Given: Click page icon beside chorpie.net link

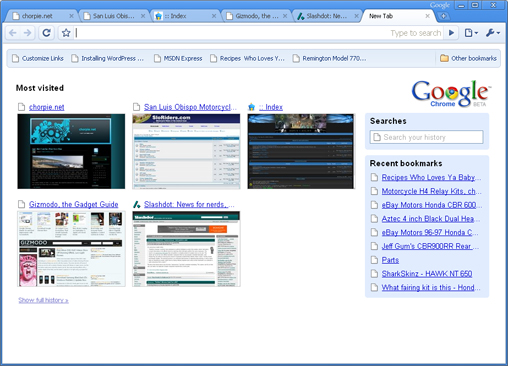Looking at the screenshot, I should (x=22, y=107).
